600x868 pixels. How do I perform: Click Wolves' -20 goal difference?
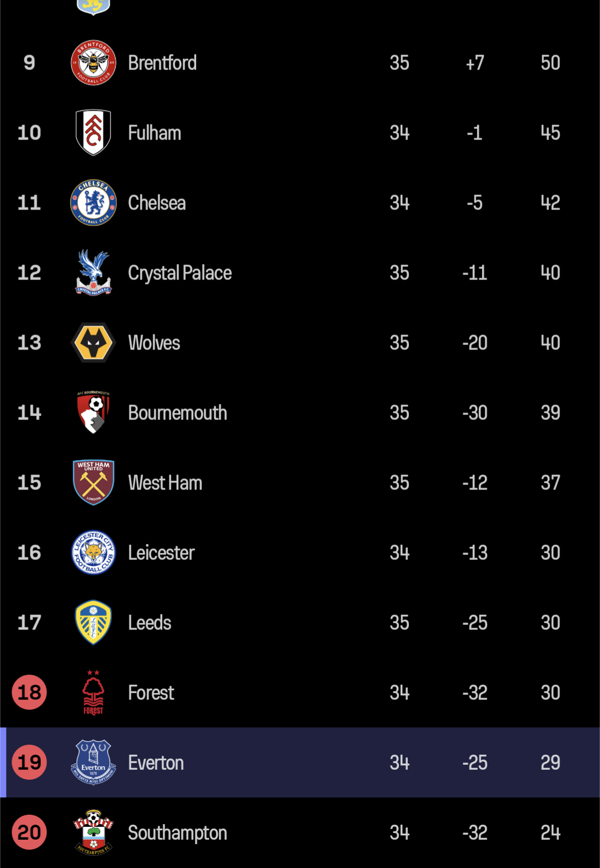pyautogui.click(x=475, y=343)
